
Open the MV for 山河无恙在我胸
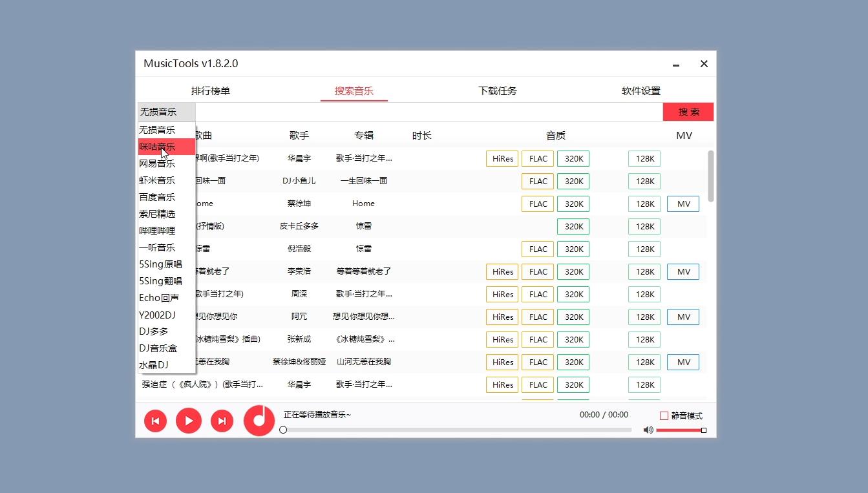pyautogui.click(x=683, y=362)
